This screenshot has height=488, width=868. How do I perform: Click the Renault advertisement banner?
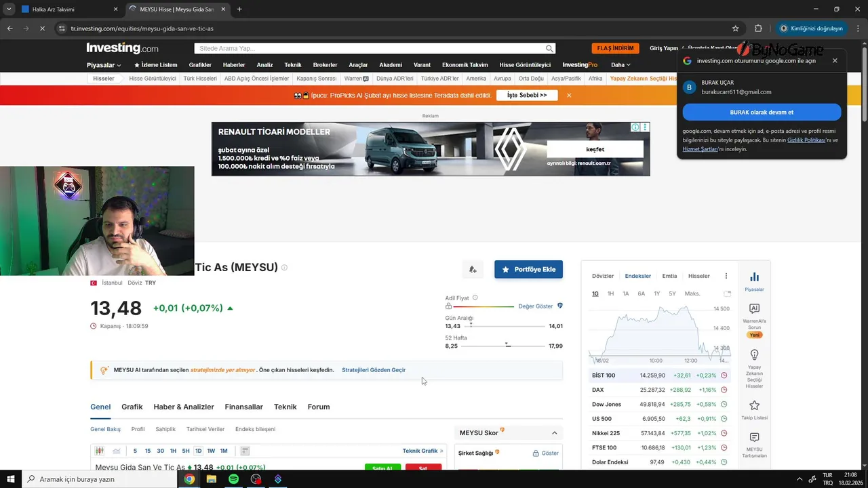pos(431,149)
